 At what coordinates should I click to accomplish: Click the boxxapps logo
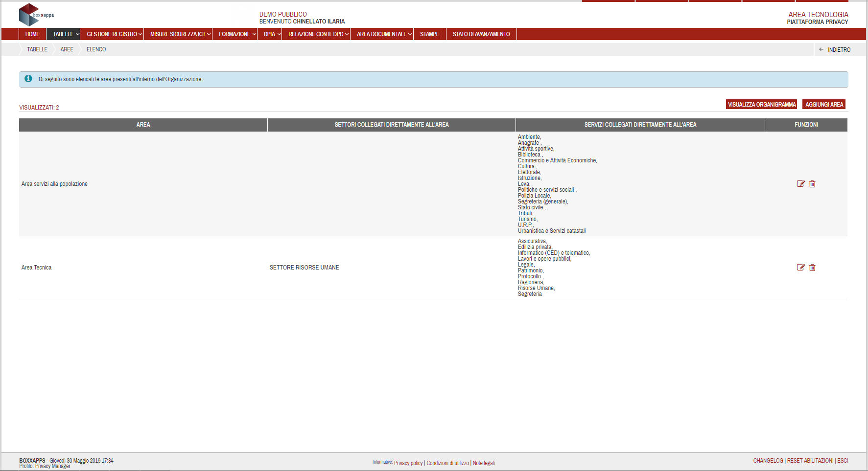coord(36,15)
